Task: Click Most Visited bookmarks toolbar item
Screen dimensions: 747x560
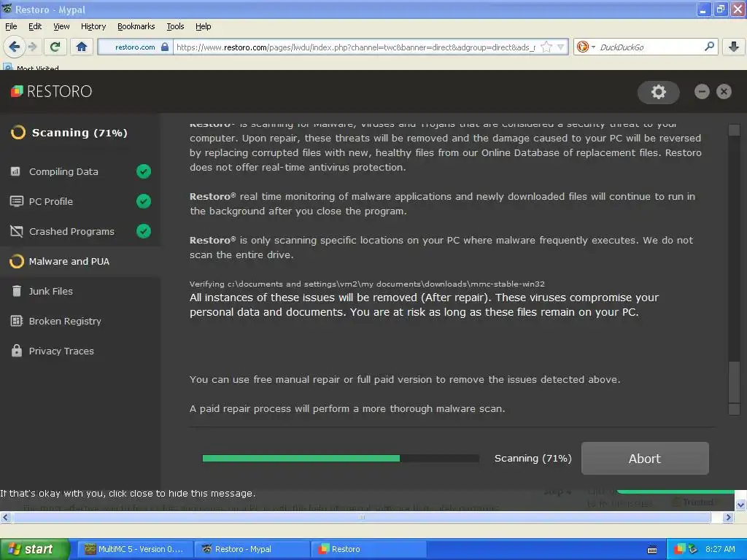Action: (31, 67)
